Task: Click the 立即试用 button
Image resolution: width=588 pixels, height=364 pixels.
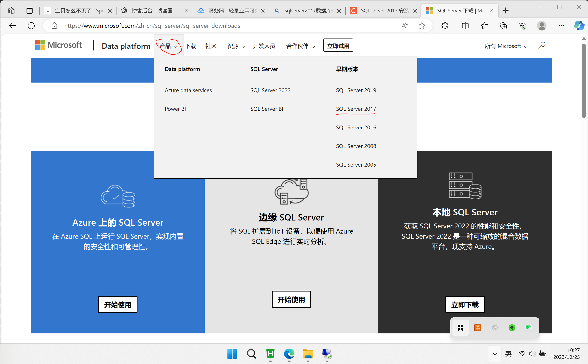Action: pos(338,45)
